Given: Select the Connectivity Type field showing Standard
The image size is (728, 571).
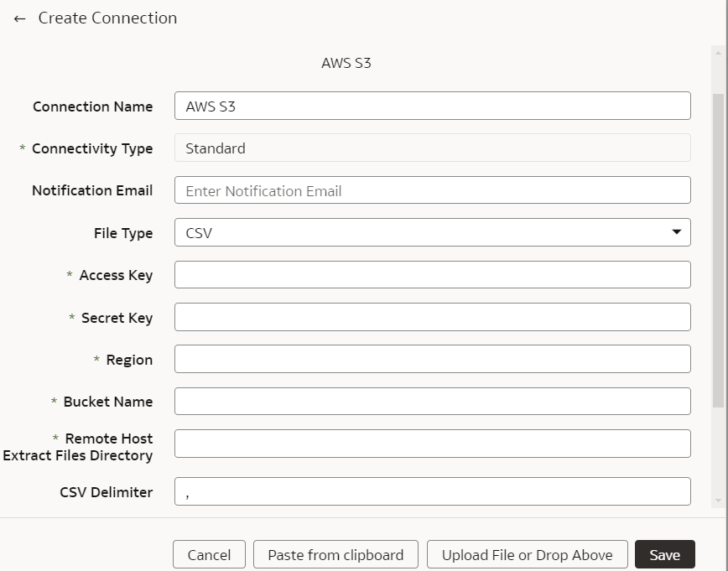Looking at the screenshot, I should pos(432,148).
